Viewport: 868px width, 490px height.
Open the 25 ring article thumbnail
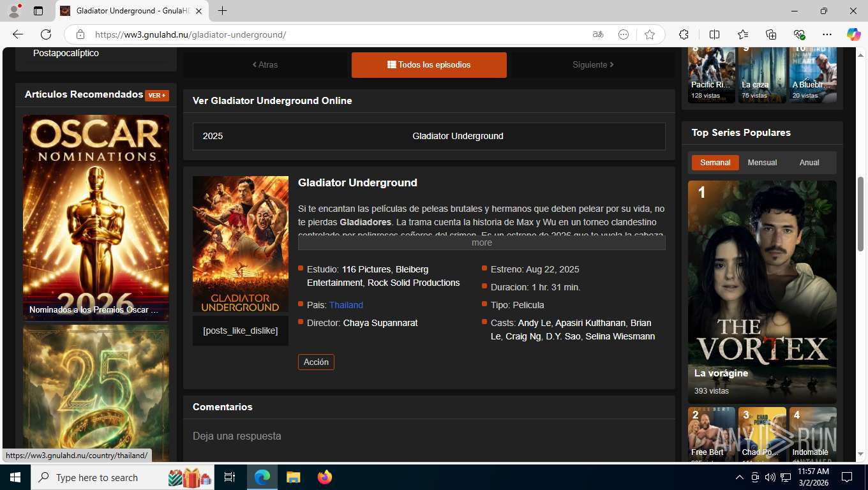coord(96,393)
